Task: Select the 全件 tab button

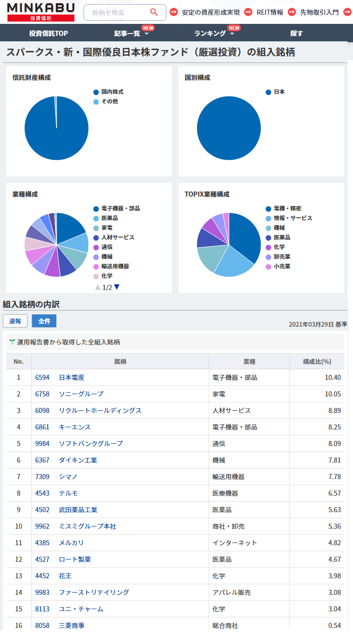Action: pos(44,321)
